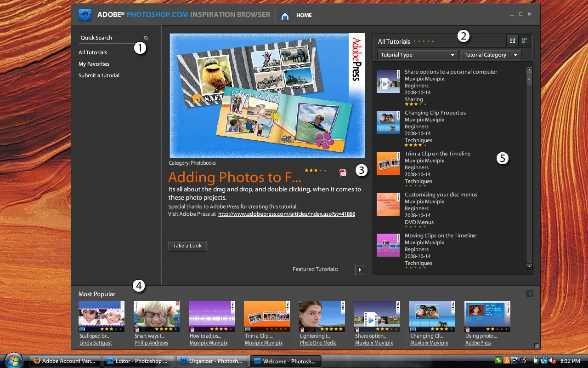Show next featured tutorial with arrow button
588x368 pixels.
tap(360, 270)
